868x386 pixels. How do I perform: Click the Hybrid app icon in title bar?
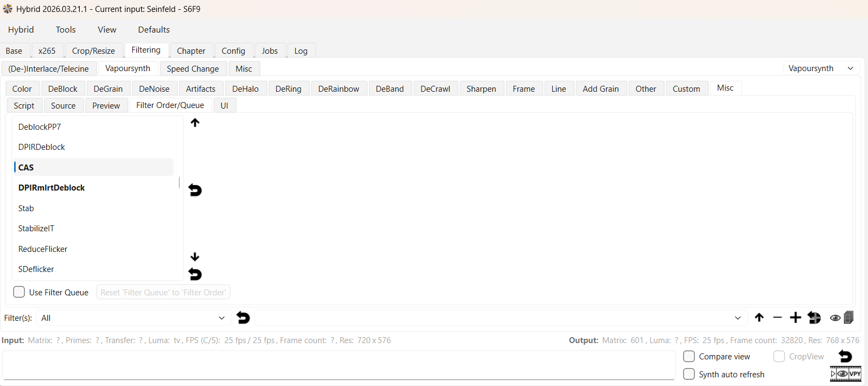8,9
